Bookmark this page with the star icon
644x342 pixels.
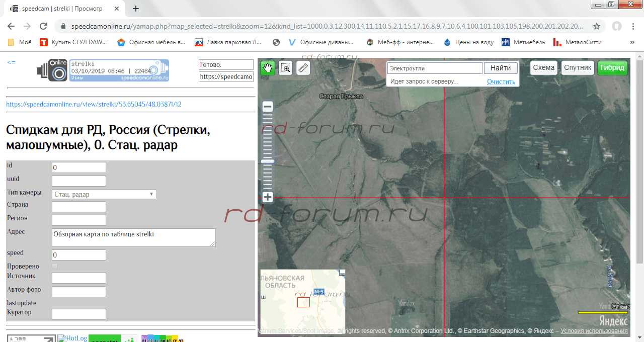click(x=597, y=26)
